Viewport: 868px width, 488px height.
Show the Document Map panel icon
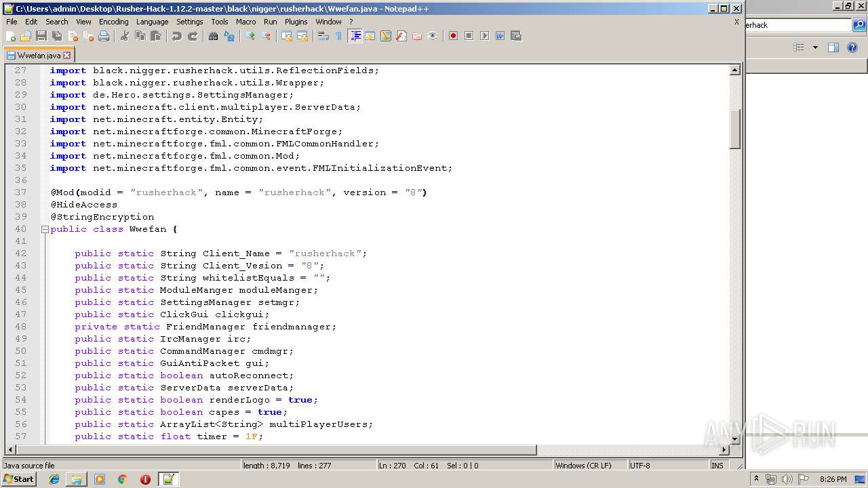point(385,36)
